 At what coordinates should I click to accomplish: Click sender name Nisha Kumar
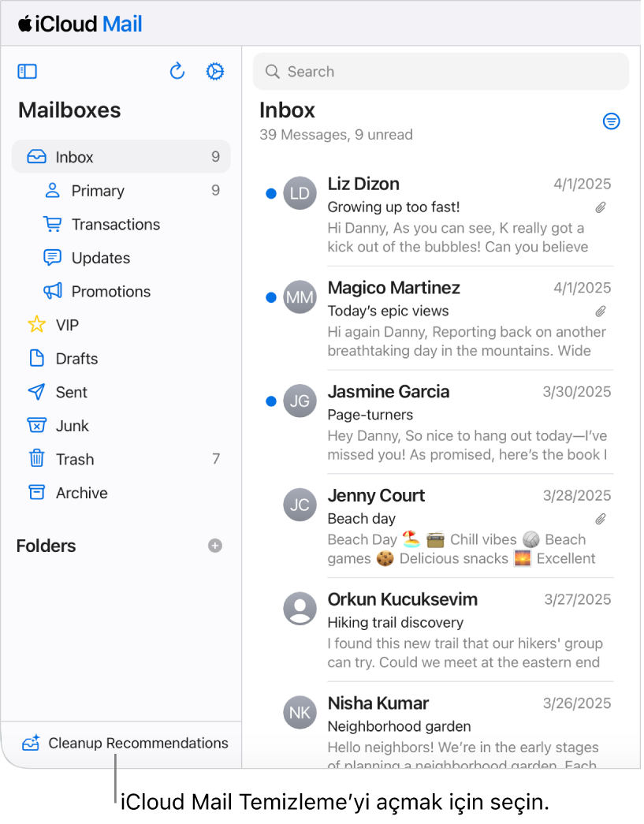click(x=378, y=703)
